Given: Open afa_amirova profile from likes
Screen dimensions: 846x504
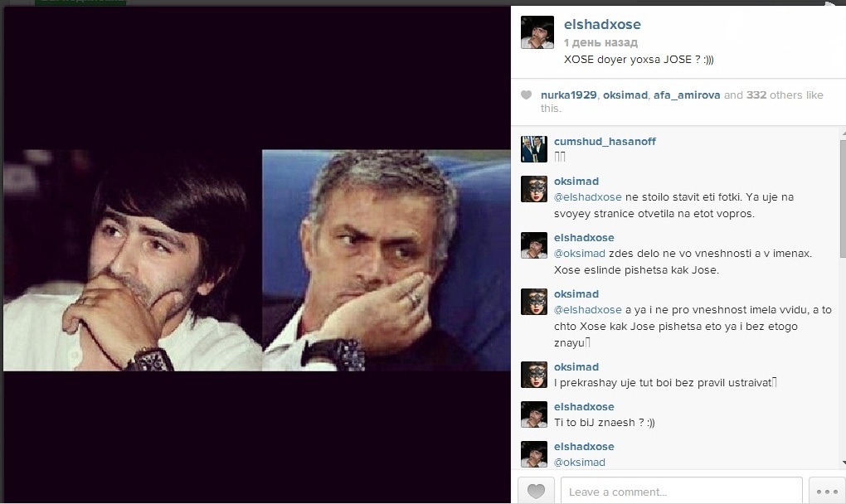Looking at the screenshot, I should coord(687,94).
